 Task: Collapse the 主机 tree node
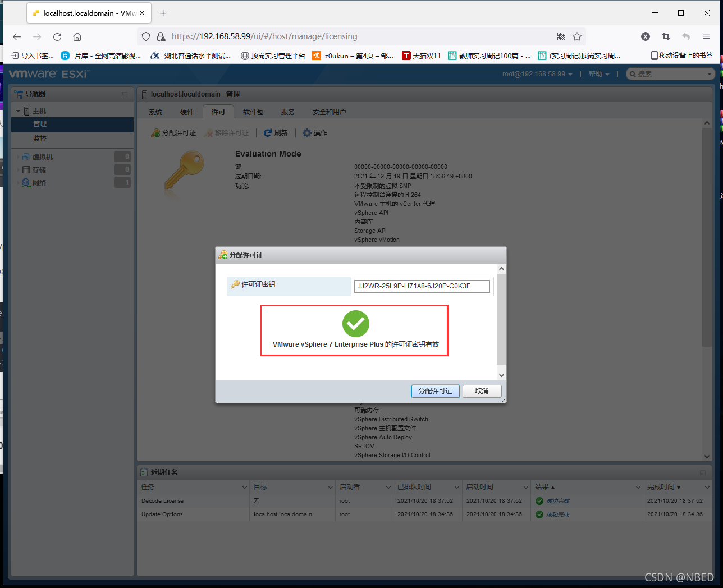(x=18, y=111)
